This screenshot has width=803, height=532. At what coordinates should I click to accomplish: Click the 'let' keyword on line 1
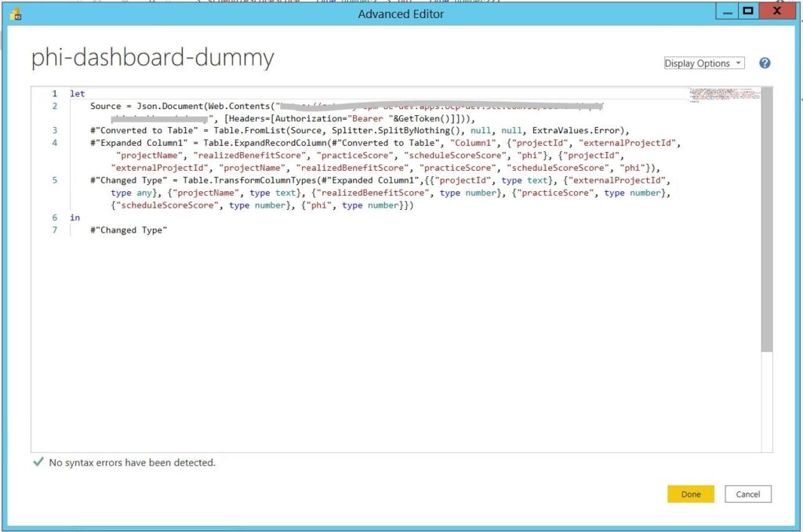coord(78,93)
